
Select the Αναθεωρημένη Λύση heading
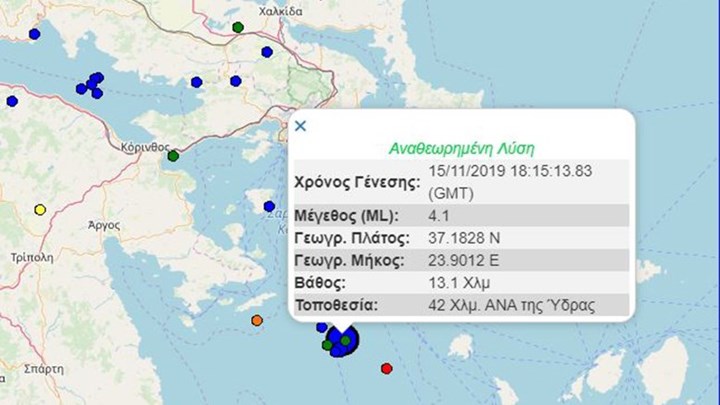(x=461, y=148)
